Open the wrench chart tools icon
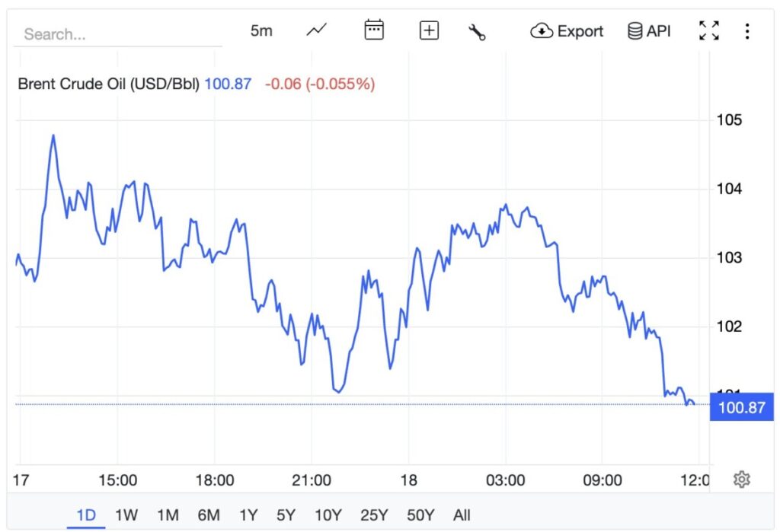Screen dimensions: 780x532 [478, 30]
